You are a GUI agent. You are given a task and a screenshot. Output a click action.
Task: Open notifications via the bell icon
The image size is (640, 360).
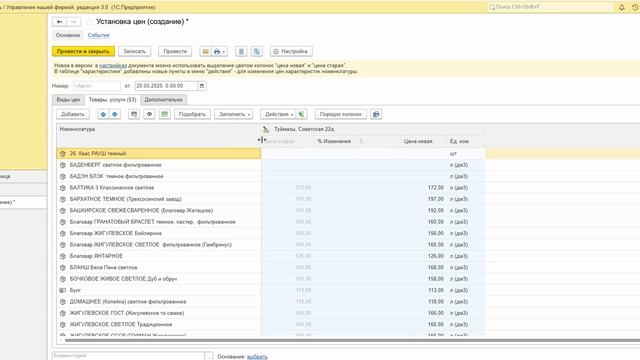click(x=622, y=7)
